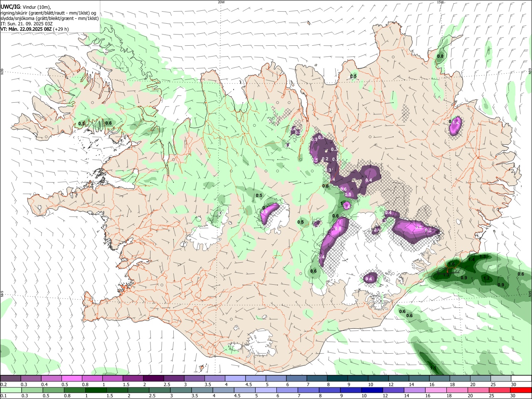This screenshot has height=399, width=532.
Task: Click the 'VT: Mán. 22.09.2025 08Z (+29 h)' line
Action: tap(34, 29)
